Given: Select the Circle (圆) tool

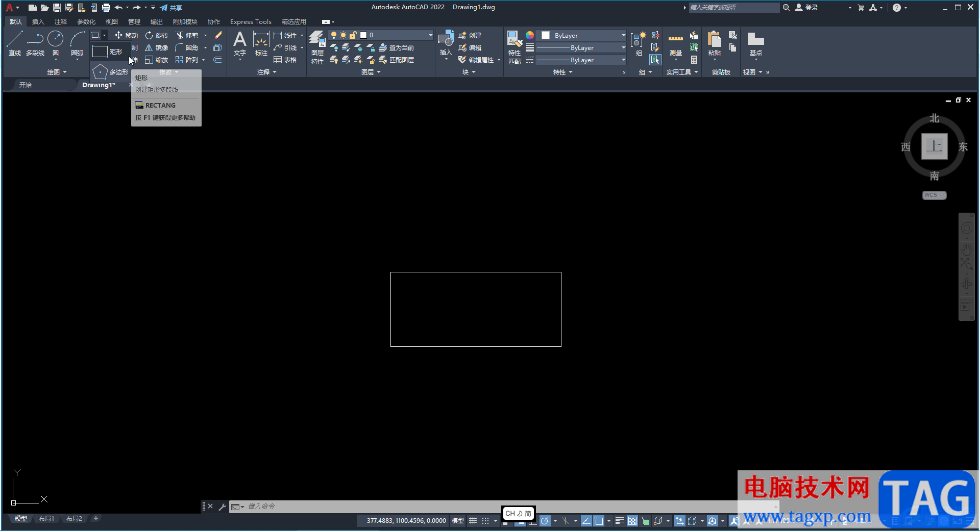Looking at the screenshot, I should pos(55,43).
